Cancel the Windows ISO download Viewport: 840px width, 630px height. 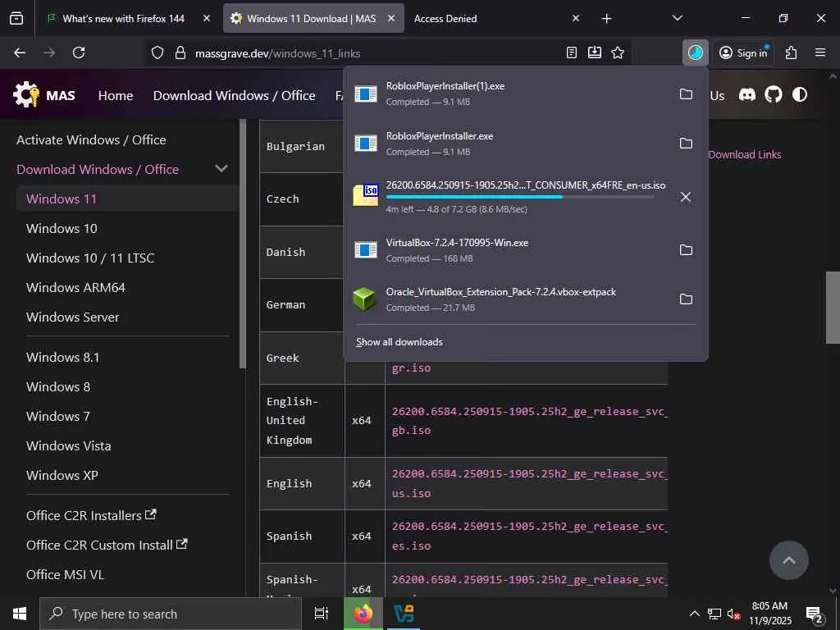pyautogui.click(x=685, y=197)
